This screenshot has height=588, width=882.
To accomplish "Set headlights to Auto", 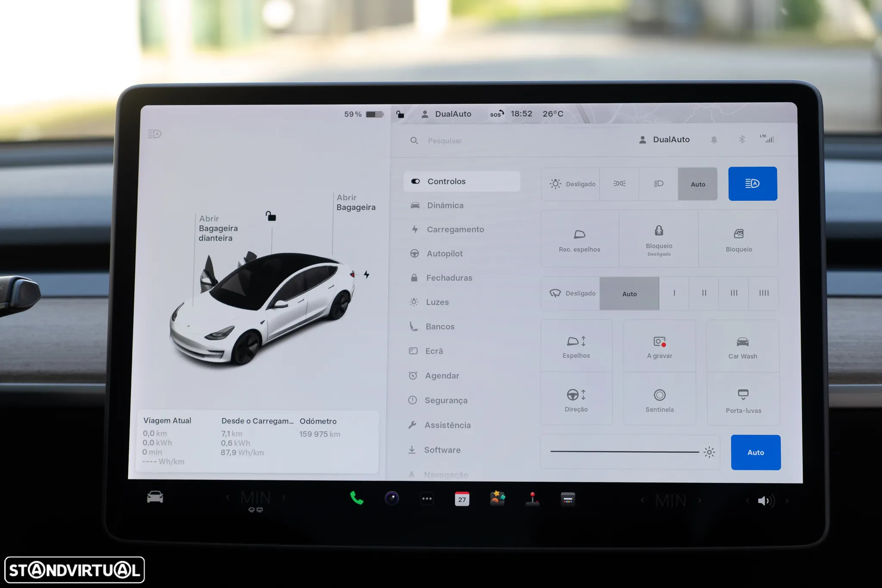I will tap(698, 184).
